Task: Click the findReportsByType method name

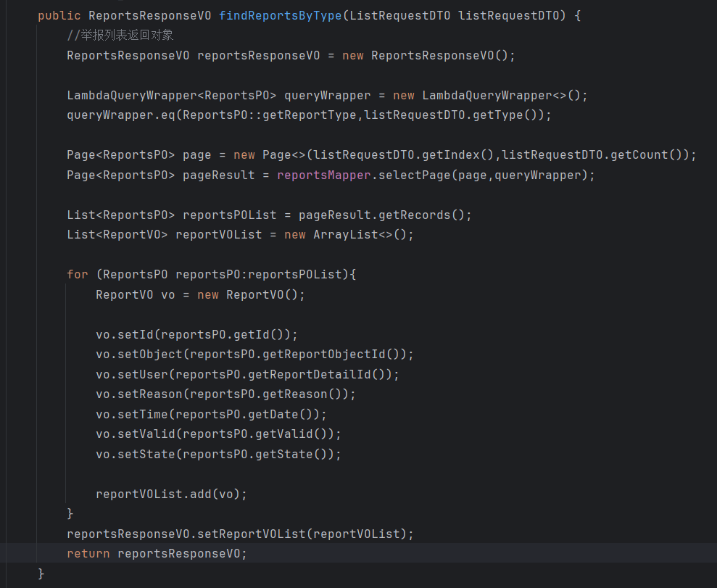Action: pyautogui.click(x=281, y=15)
